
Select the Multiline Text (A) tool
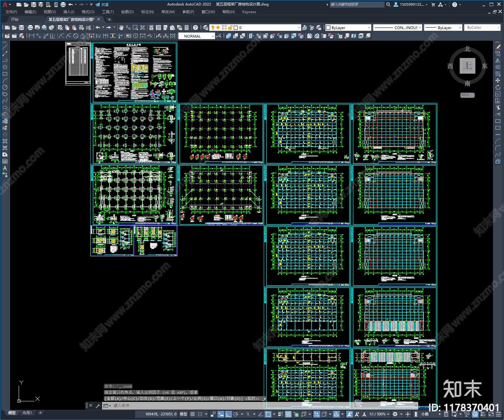pos(5,168)
